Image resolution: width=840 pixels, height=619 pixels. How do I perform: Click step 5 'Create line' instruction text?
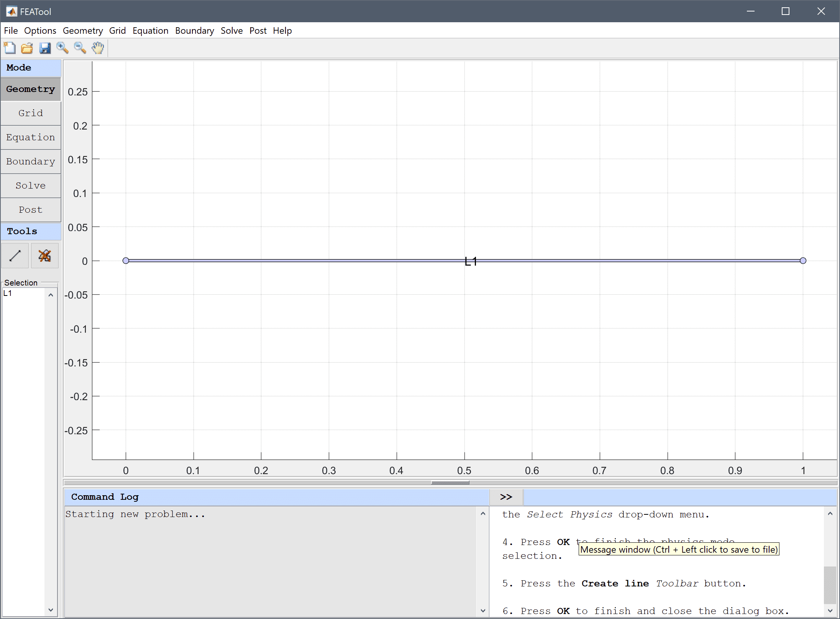click(615, 583)
